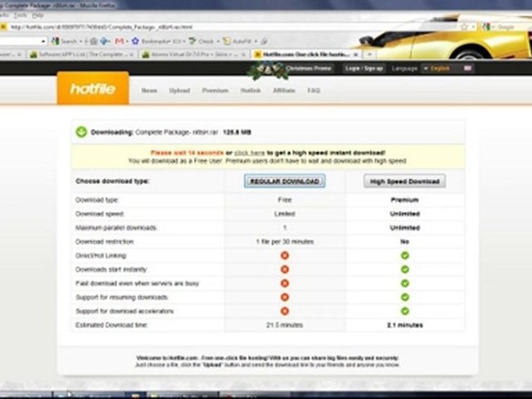Open the Help menu
This screenshot has width=532, height=399.
coord(38,16)
